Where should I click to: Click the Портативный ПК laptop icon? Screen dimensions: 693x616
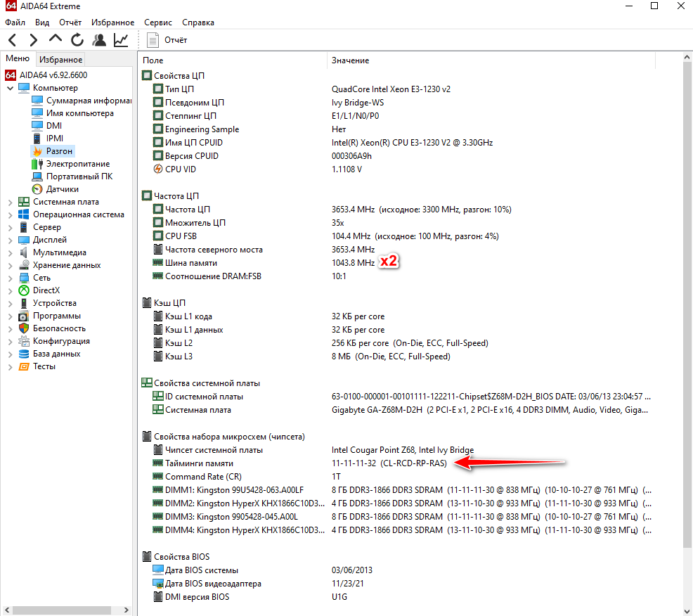(x=37, y=177)
